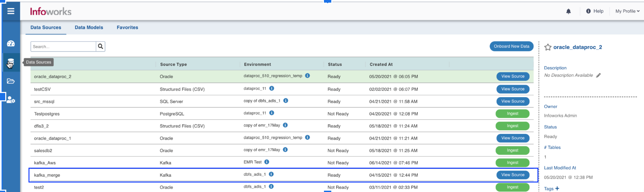Show environment info for kafka_merge row
Image resolution: width=644 pixels, height=192 pixels.
click(x=271, y=174)
